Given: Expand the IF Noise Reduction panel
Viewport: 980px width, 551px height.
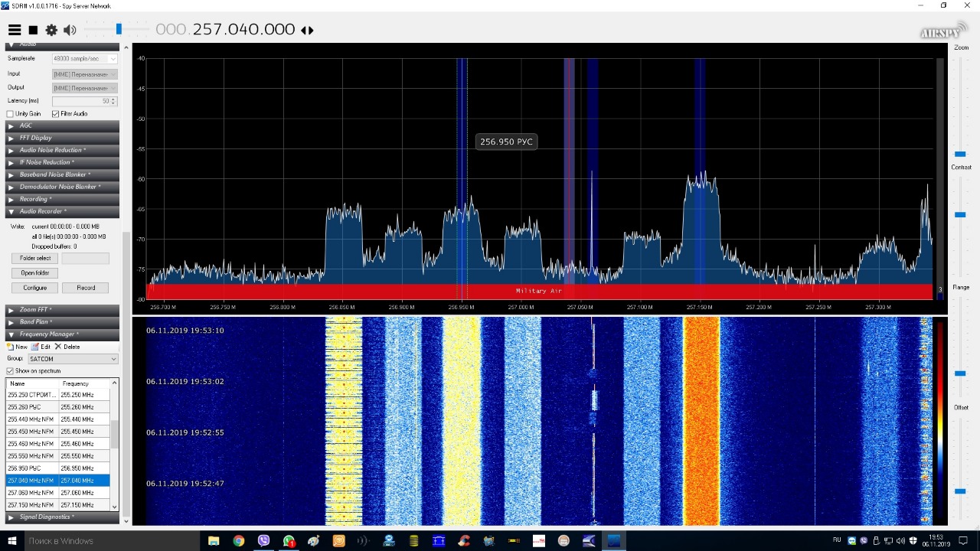Looking at the screenshot, I should click(62, 162).
